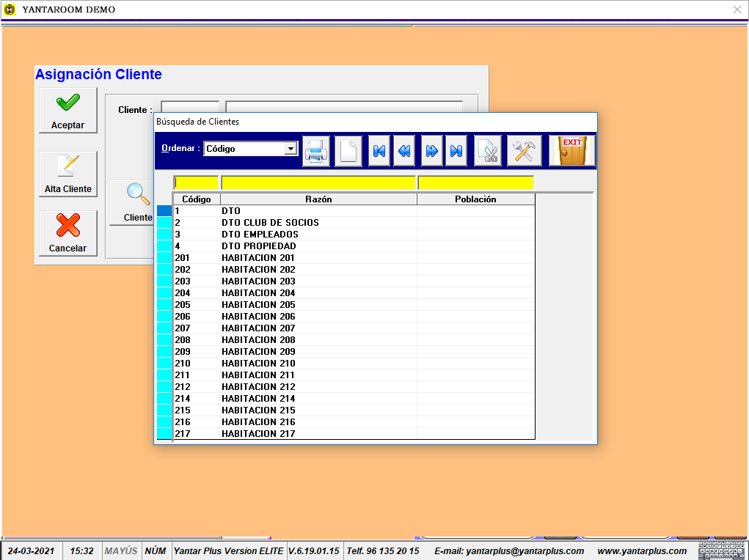Click the Población column header
Image resolution: width=749 pixels, height=560 pixels.
pos(475,199)
